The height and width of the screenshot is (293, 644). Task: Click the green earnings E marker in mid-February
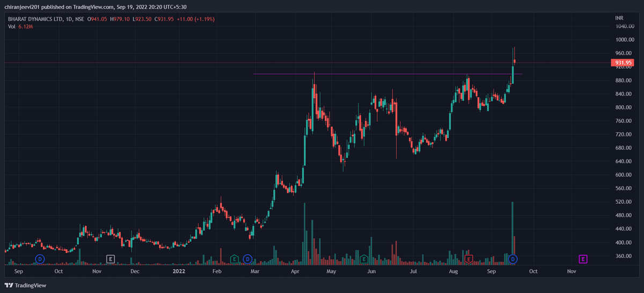click(x=235, y=259)
